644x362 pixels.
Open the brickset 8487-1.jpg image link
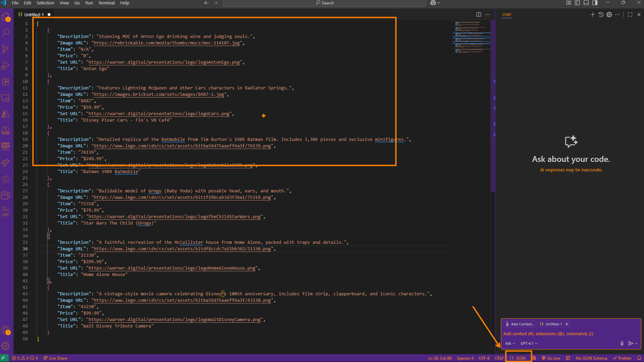[x=159, y=94]
